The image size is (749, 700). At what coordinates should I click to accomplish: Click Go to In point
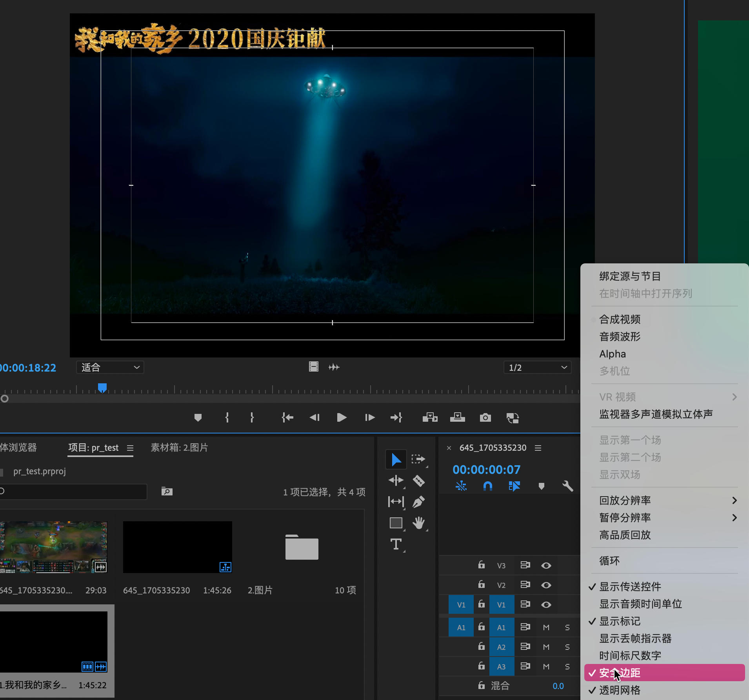(x=287, y=418)
